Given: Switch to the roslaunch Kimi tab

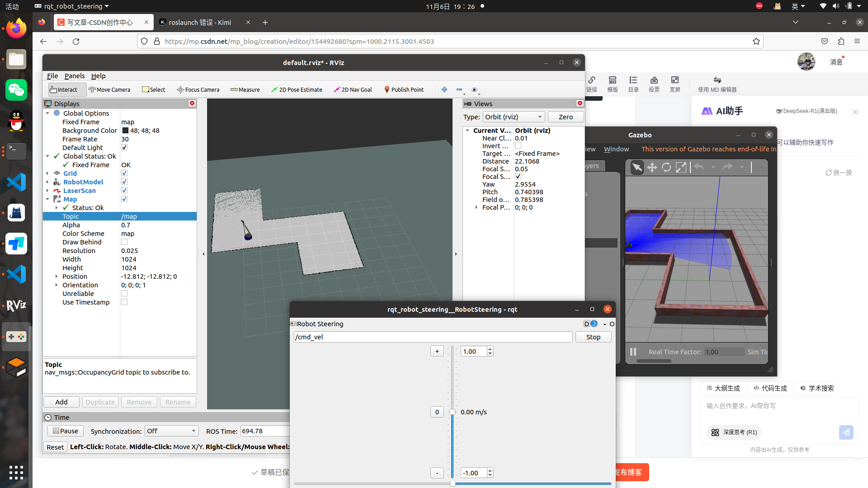Looking at the screenshot, I should (x=200, y=22).
